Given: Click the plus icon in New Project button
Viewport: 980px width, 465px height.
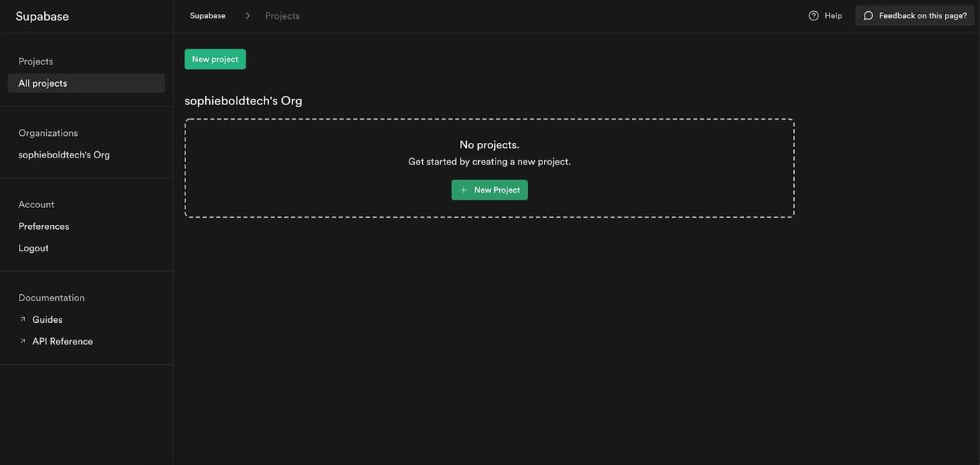Looking at the screenshot, I should click(x=463, y=190).
